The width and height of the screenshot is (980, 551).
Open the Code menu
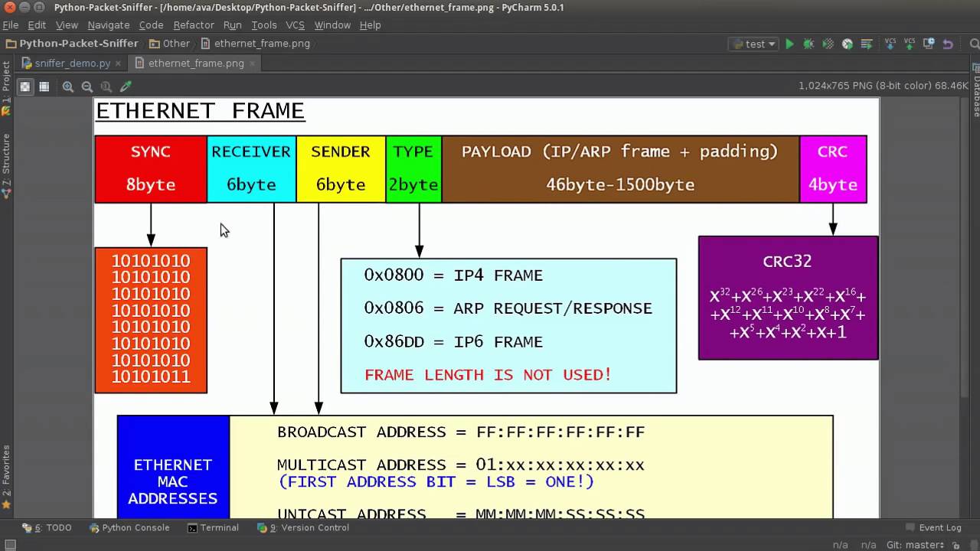click(151, 24)
